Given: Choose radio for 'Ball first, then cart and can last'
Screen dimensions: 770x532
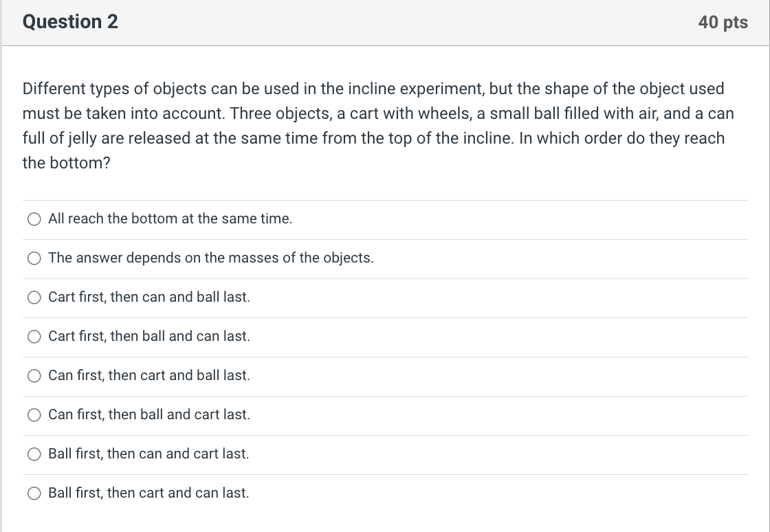Looking at the screenshot, I should [x=34, y=494].
